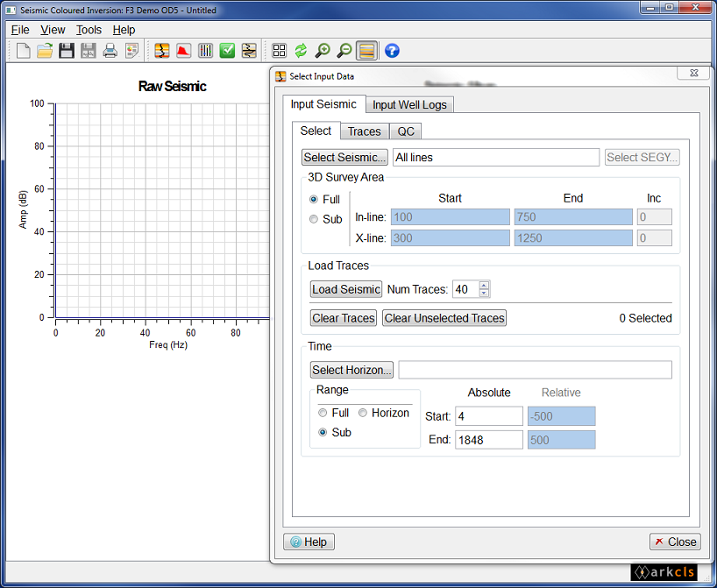
Task: Click the Clear Traces button
Action: coord(344,318)
